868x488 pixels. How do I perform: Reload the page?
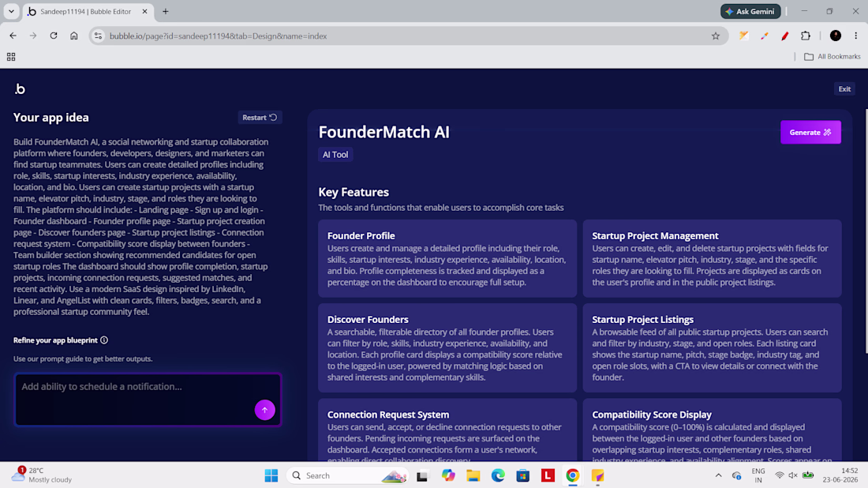(53, 36)
